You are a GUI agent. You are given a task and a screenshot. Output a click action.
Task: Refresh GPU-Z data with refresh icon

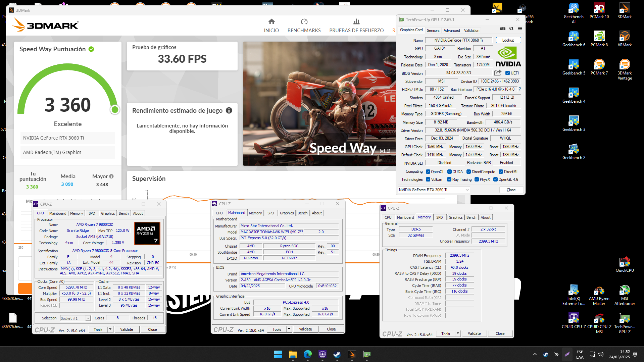tap(511, 29)
